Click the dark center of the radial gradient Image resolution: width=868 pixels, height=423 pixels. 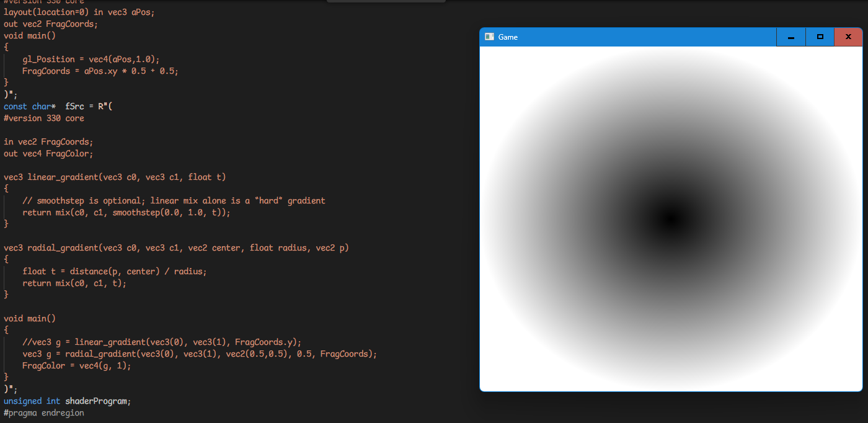pos(670,218)
